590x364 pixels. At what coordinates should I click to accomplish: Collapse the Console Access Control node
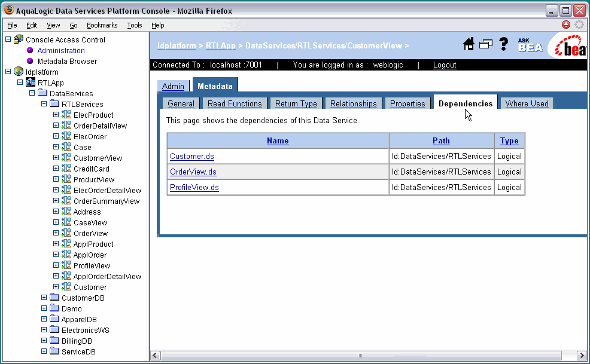(x=8, y=39)
